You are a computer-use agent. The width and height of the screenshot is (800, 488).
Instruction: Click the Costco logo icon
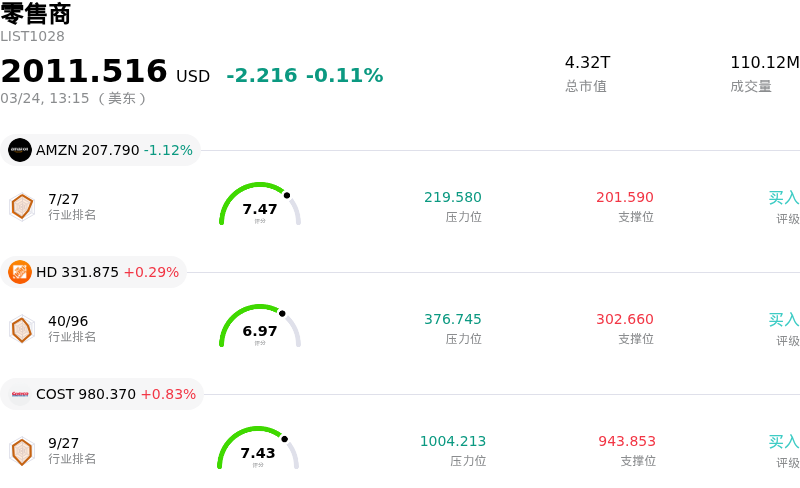pyautogui.click(x=20, y=394)
